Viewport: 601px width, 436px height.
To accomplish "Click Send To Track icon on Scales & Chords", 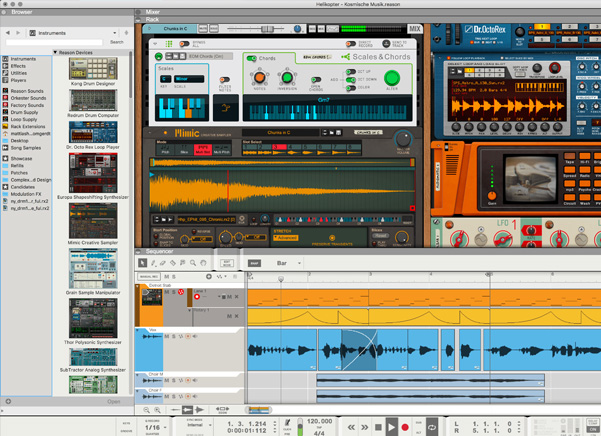I will (x=386, y=44).
